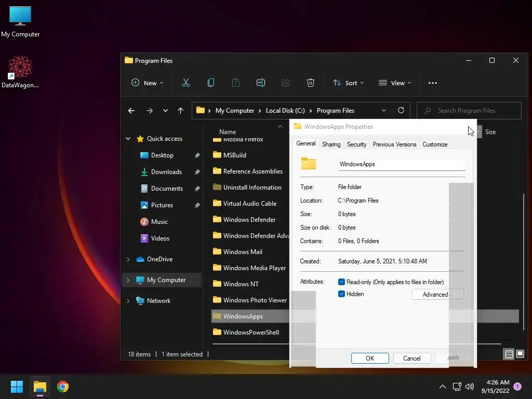Show hidden tray icons chevron
532x399 pixels.
(443, 387)
